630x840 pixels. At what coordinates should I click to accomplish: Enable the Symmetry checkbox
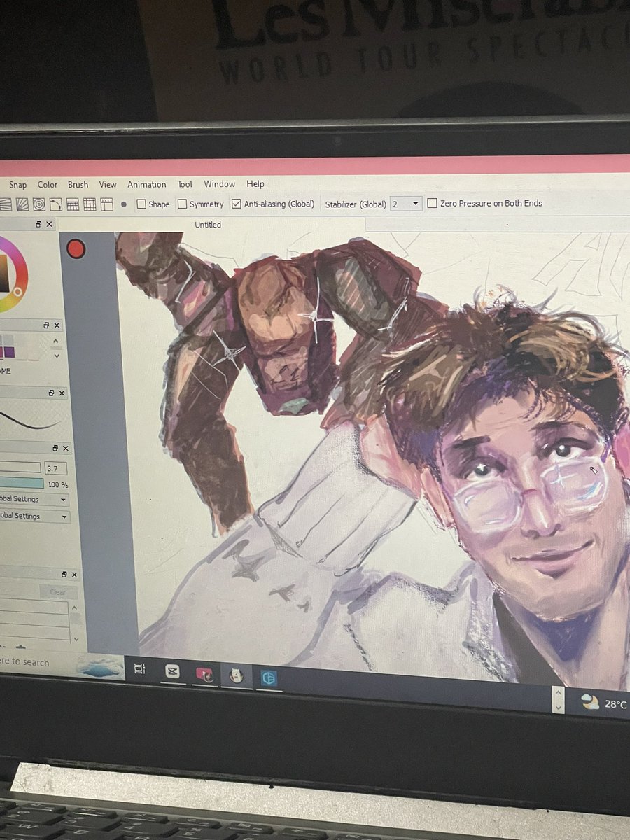pos(182,204)
